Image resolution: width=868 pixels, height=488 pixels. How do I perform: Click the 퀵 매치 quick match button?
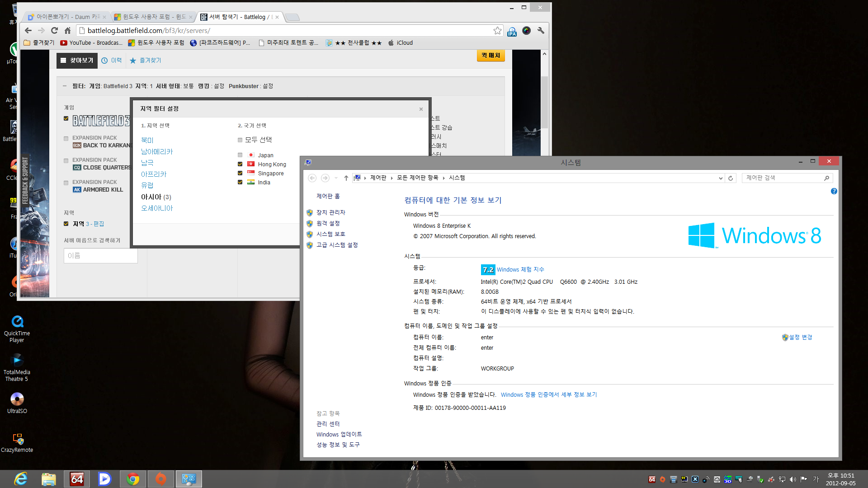click(x=491, y=56)
